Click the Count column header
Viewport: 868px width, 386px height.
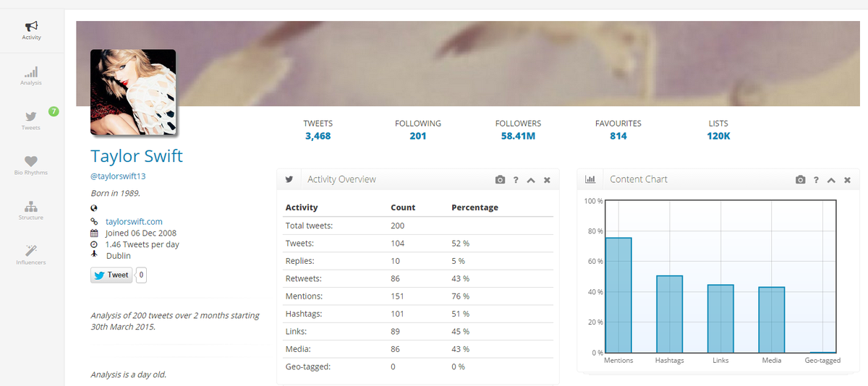point(403,207)
